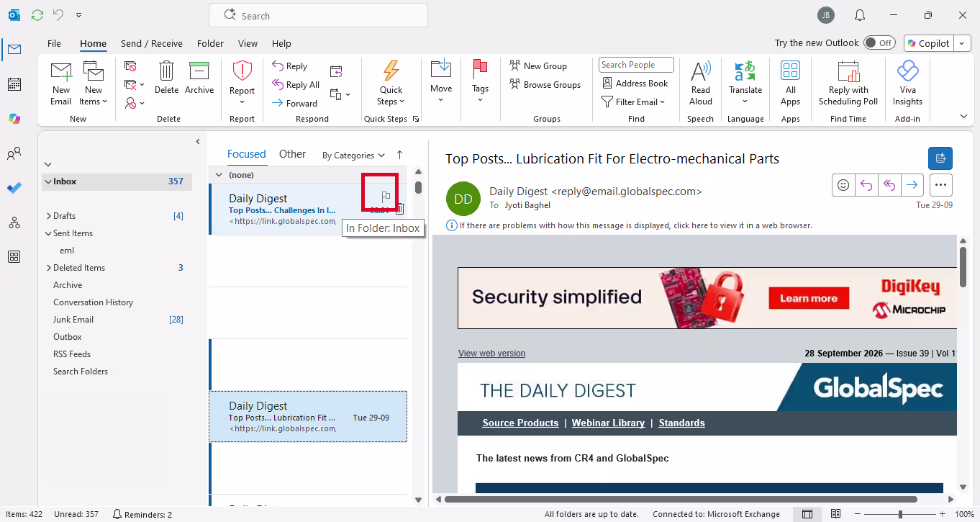Viewport: 980px width, 522px height.
Task: Switch to the Send / Receive tab
Action: (x=152, y=43)
